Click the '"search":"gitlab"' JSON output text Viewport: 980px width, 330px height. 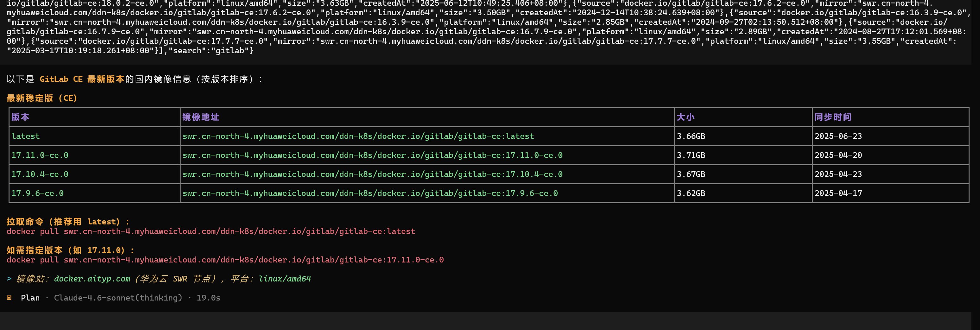click(208, 51)
